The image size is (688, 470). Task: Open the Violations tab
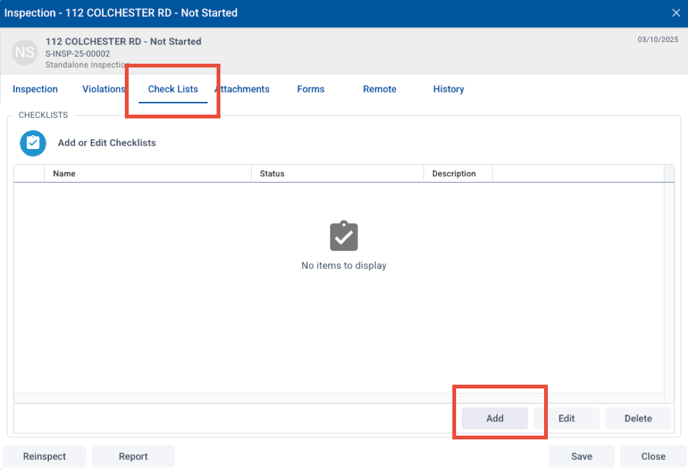103,89
